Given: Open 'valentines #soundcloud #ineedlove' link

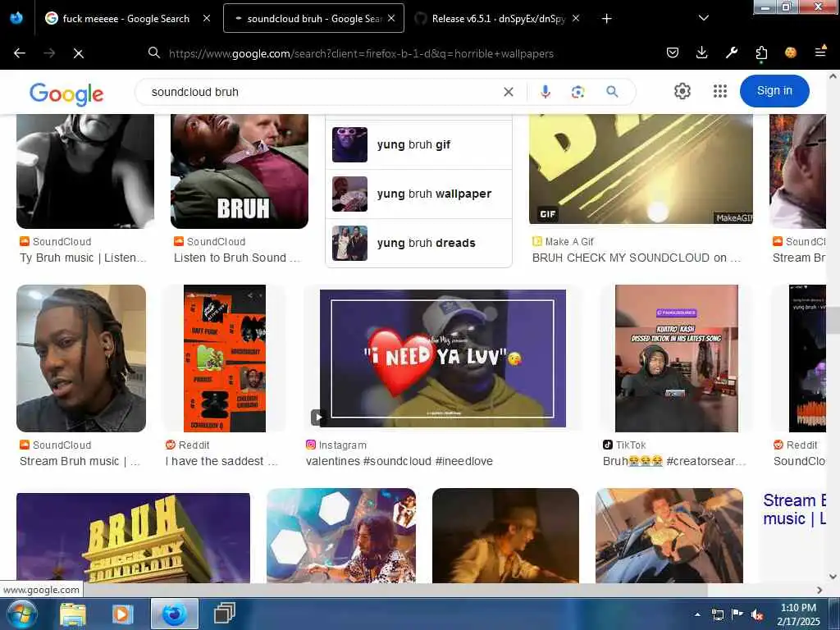Looking at the screenshot, I should (399, 461).
